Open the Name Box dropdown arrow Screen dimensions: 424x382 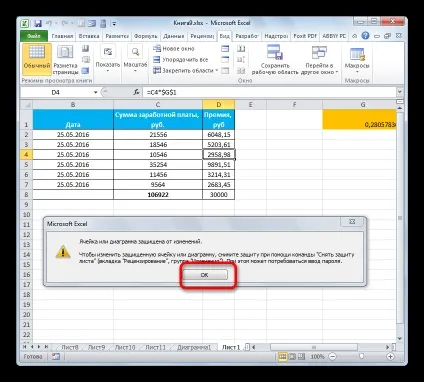click(96, 92)
